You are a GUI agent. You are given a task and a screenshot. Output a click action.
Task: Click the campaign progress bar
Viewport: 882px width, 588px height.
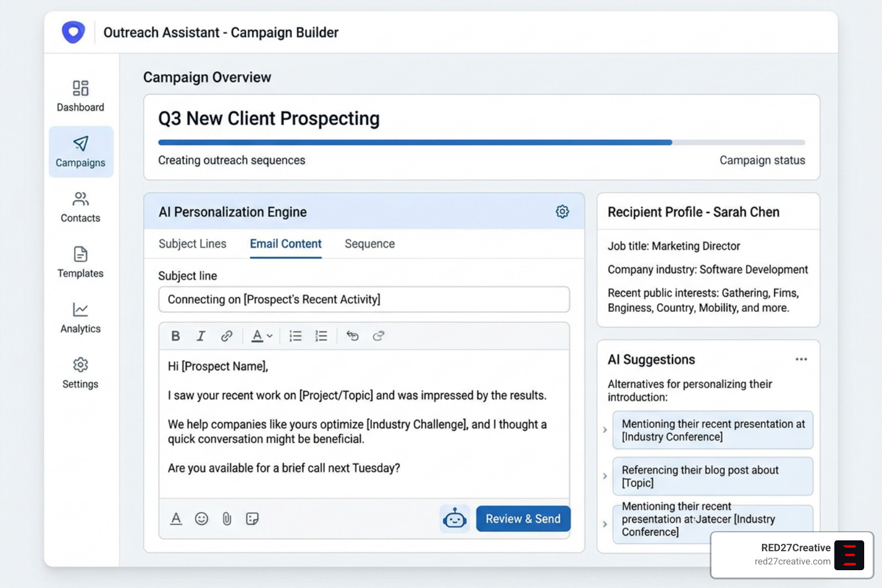481,142
